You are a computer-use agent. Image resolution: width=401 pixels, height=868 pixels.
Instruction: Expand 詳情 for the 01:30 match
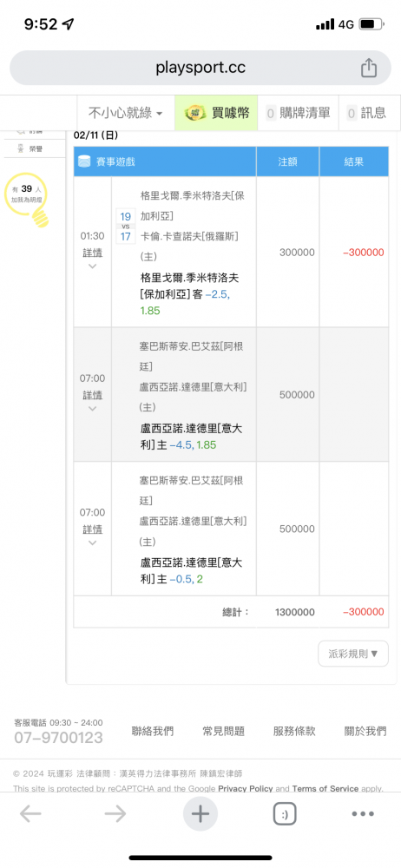coord(93,259)
